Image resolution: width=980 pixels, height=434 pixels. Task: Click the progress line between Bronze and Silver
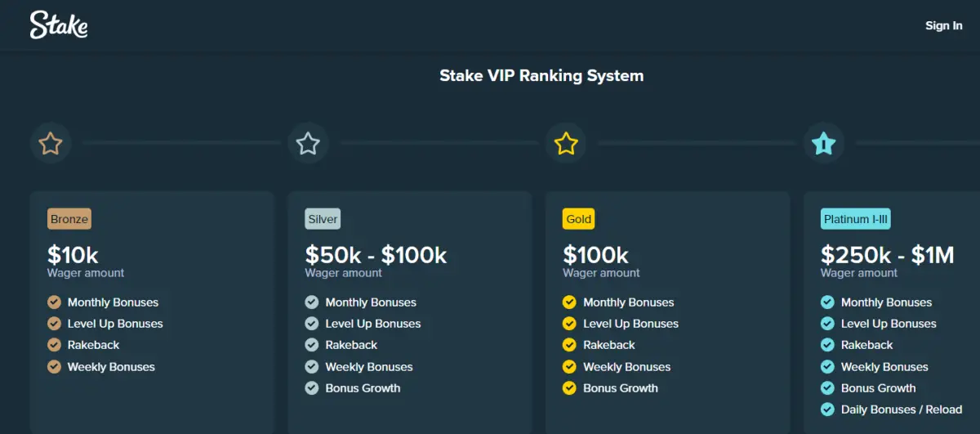[x=179, y=144]
